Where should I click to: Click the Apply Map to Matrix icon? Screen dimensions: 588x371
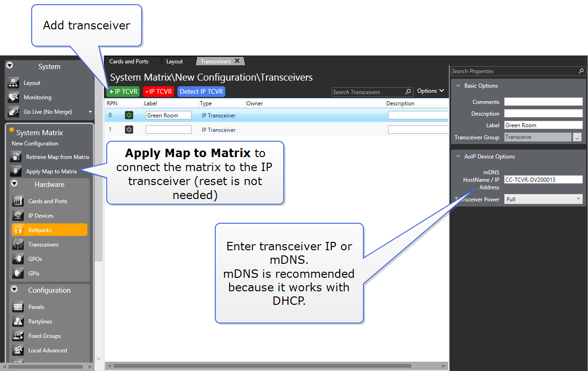pyautogui.click(x=16, y=172)
